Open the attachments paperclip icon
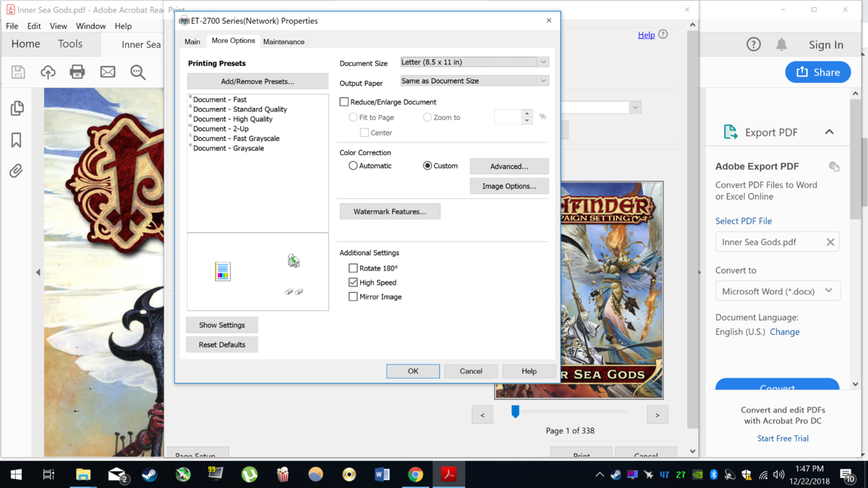 (x=17, y=171)
